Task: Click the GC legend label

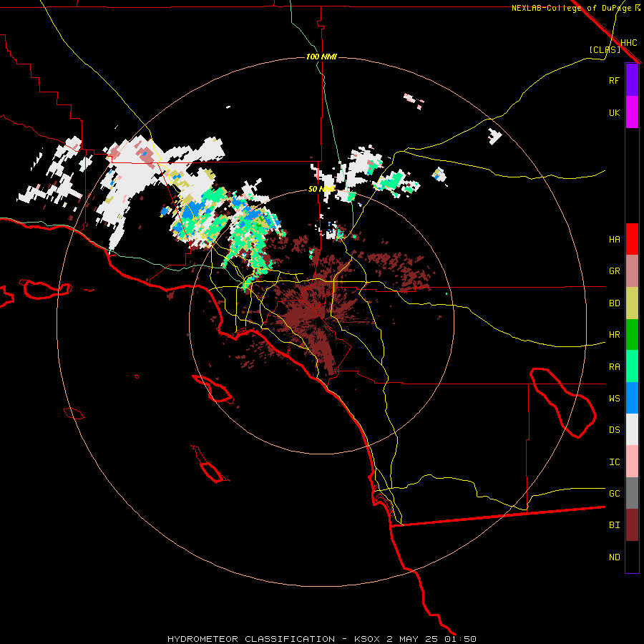Action: pyautogui.click(x=614, y=494)
